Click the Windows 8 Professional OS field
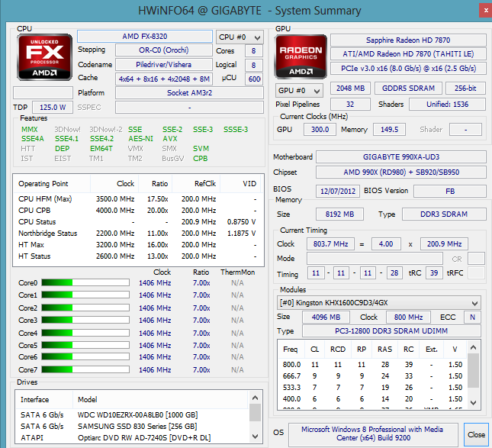Image resolution: width=492 pixels, height=448 pixels. coord(372,433)
